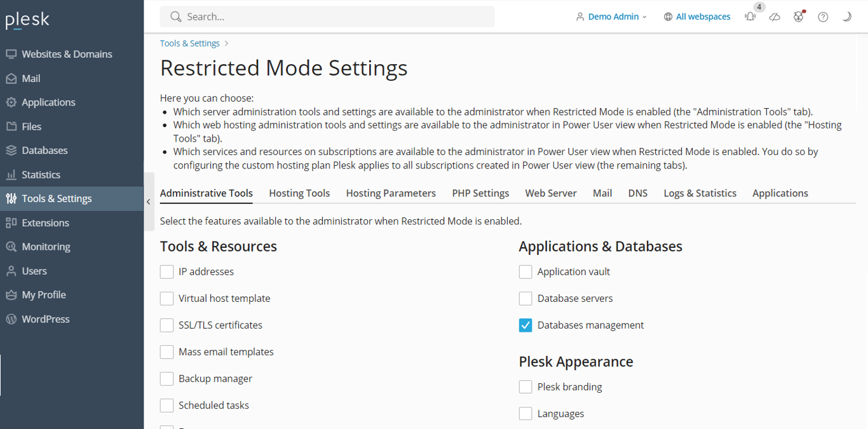Uncheck the Databases management checkbox
The width and height of the screenshot is (868, 429).
click(526, 325)
